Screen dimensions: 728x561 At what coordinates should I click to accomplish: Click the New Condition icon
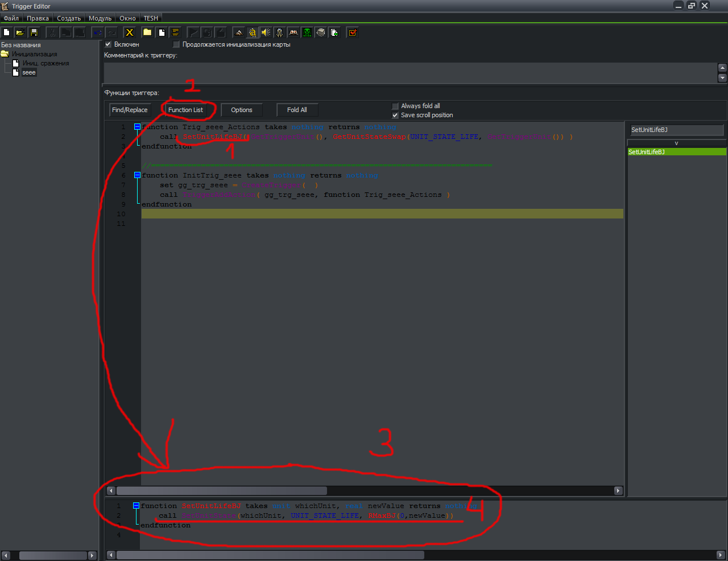[207, 32]
